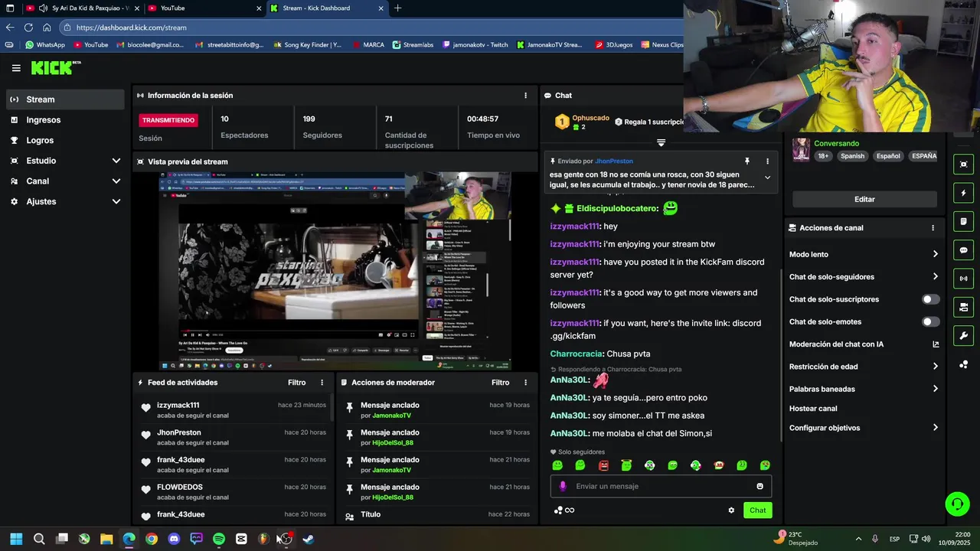Click the document note icon in right sidebar
Image resolution: width=980 pixels, height=551 pixels.
[963, 222]
